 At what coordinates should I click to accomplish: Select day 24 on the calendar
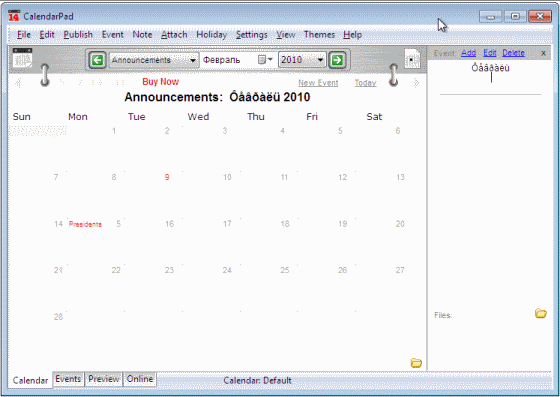(227, 270)
